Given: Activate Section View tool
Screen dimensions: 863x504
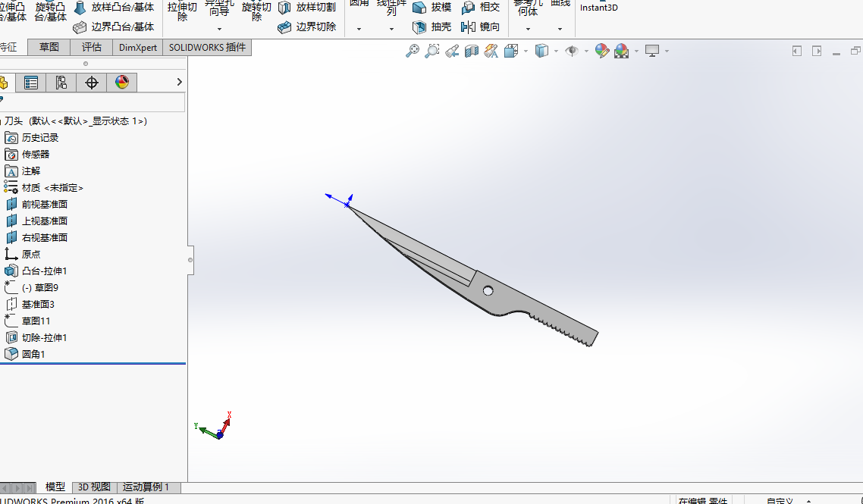Looking at the screenshot, I should 472,52.
